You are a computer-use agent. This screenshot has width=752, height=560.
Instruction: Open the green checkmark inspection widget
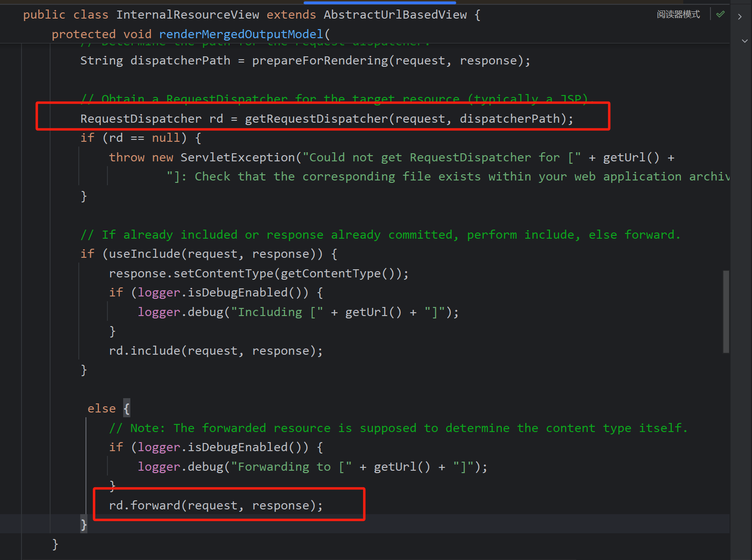pos(720,14)
